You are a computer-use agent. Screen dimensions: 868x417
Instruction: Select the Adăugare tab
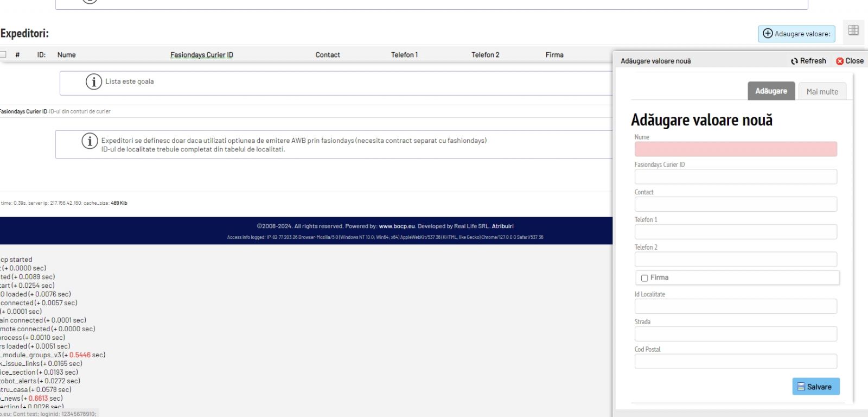pyautogui.click(x=771, y=91)
